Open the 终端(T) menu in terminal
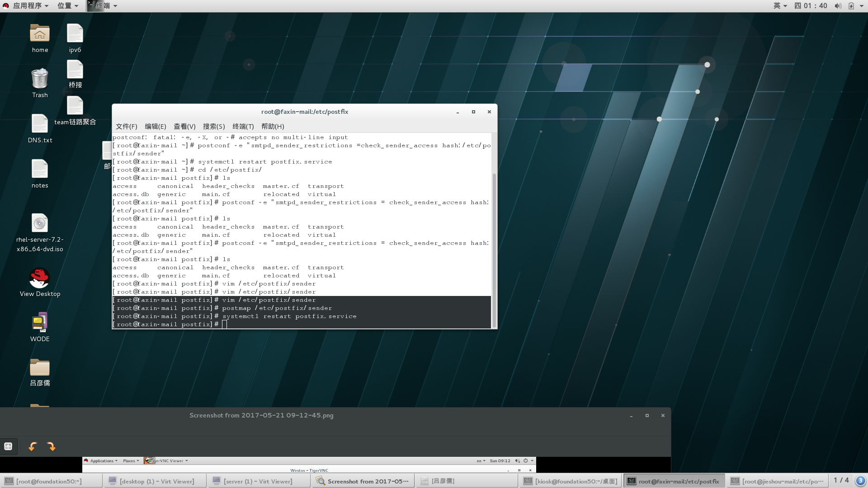The height and width of the screenshot is (488, 868). coord(243,127)
